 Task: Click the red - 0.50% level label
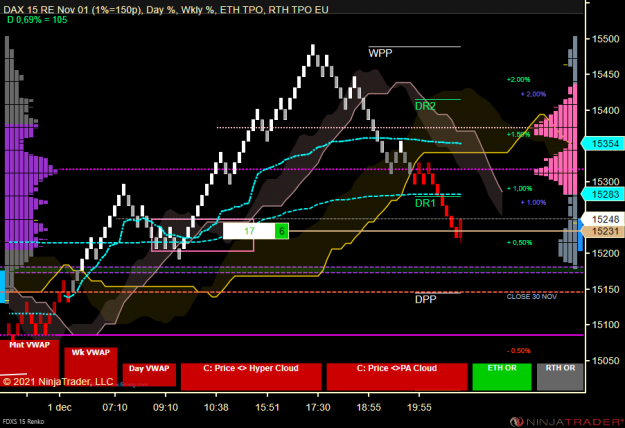[x=519, y=351]
